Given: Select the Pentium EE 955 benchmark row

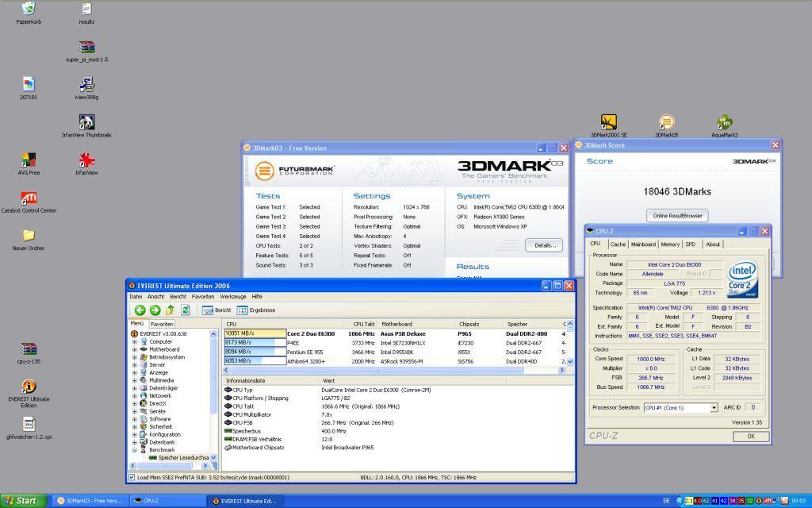Looking at the screenshot, I should tap(396, 352).
